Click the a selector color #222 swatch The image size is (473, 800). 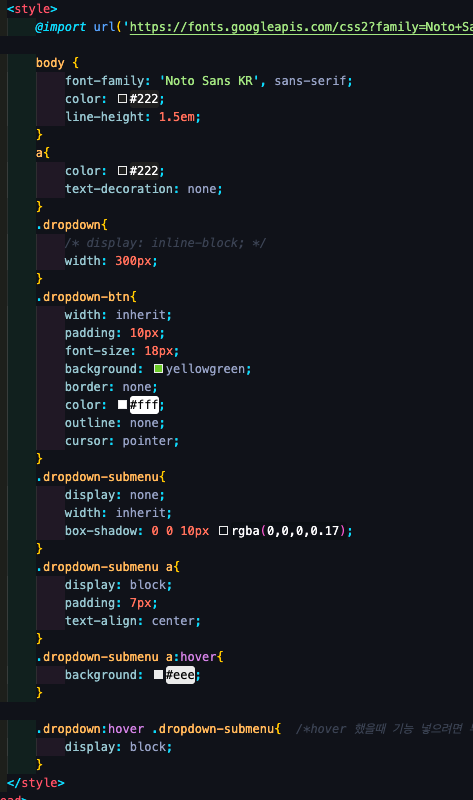(122, 170)
